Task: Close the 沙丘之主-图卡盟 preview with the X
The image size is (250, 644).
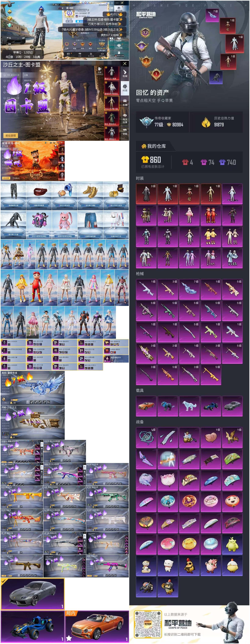Action: [x=125, y=63]
